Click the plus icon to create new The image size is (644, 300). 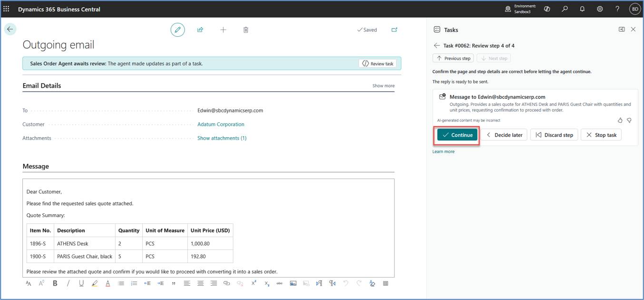coord(223,30)
